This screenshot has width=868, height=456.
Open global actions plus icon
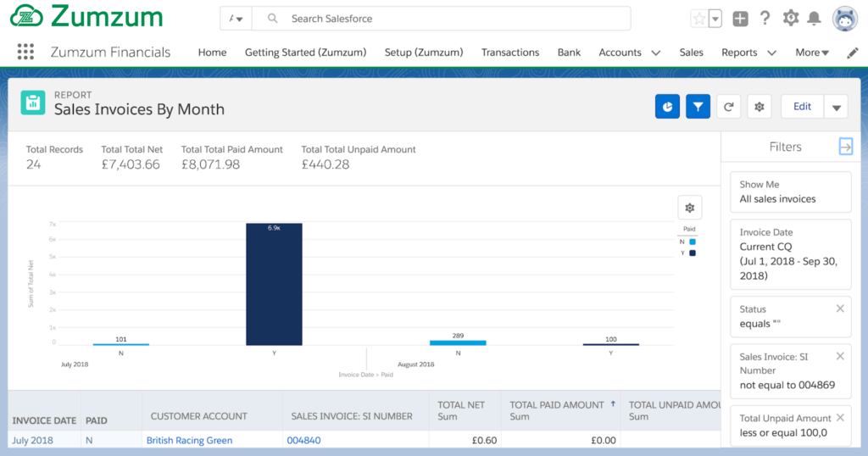point(740,19)
